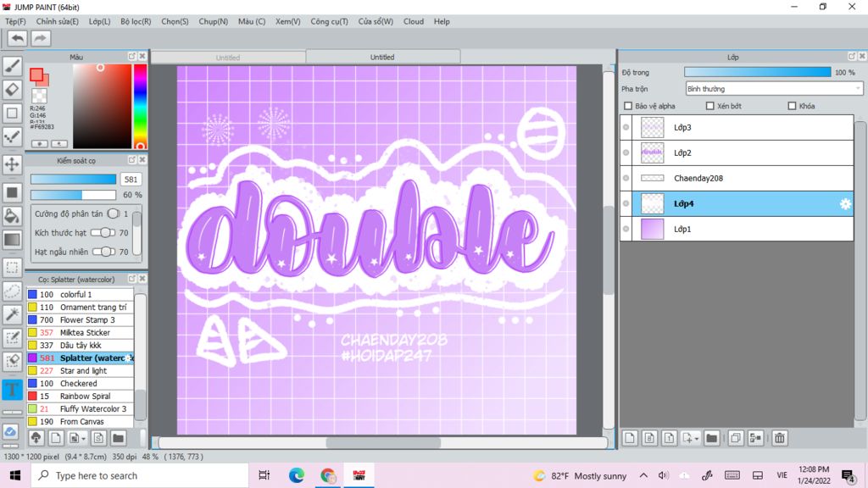The image size is (868, 488).
Task: Open Lớp4 layer settings gear
Action: tap(845, 203)
